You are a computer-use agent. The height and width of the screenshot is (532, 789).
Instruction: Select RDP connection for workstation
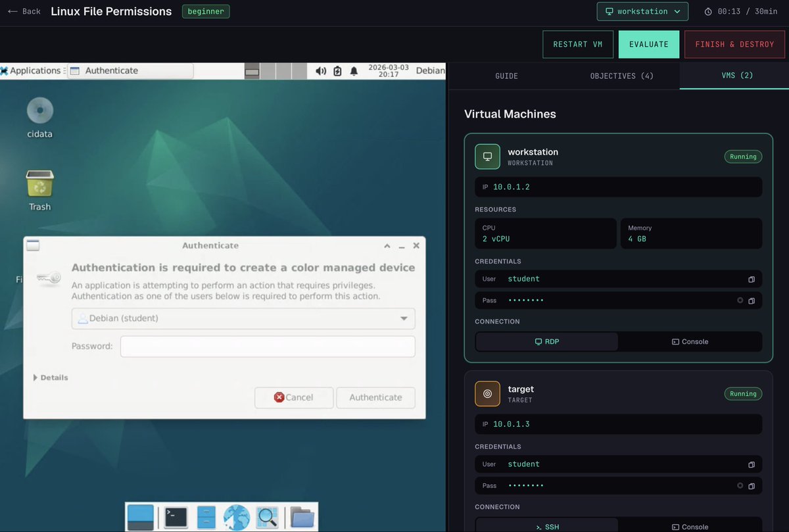click(x=547, y=342)
